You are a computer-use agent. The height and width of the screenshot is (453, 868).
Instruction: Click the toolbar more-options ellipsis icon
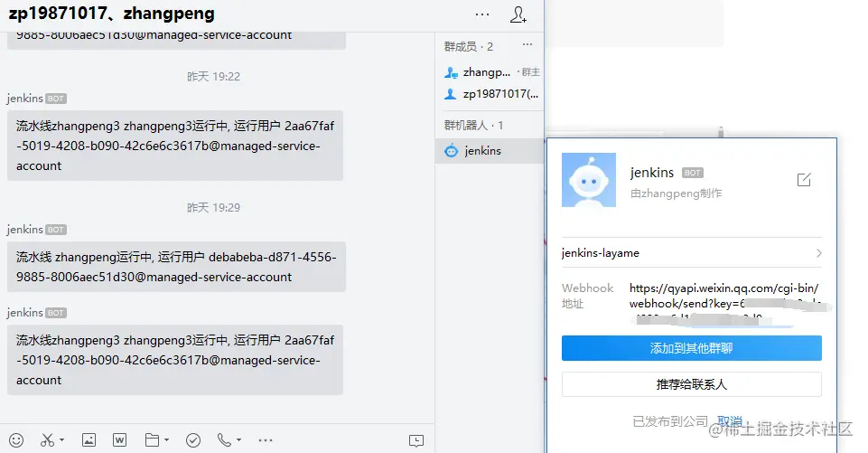(x=266, y=440)
